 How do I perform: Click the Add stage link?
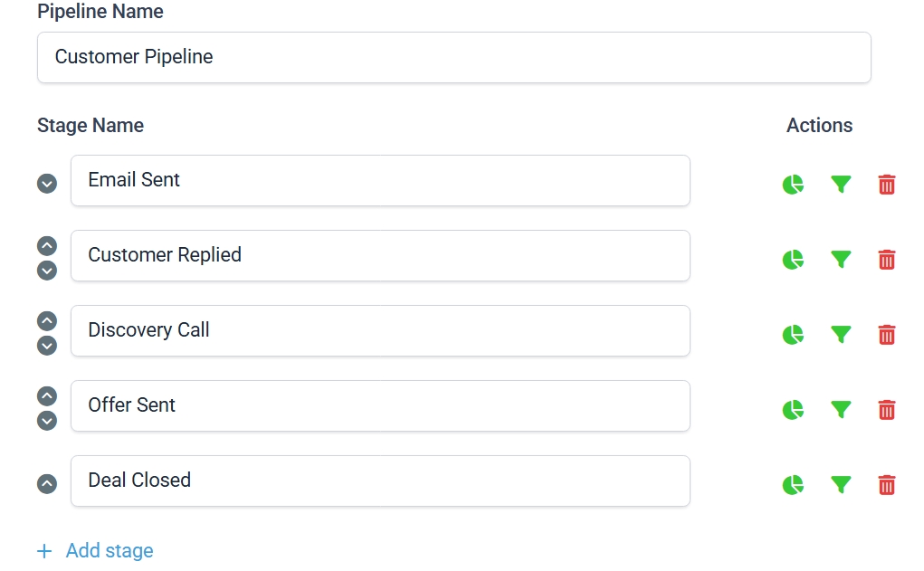96,551
